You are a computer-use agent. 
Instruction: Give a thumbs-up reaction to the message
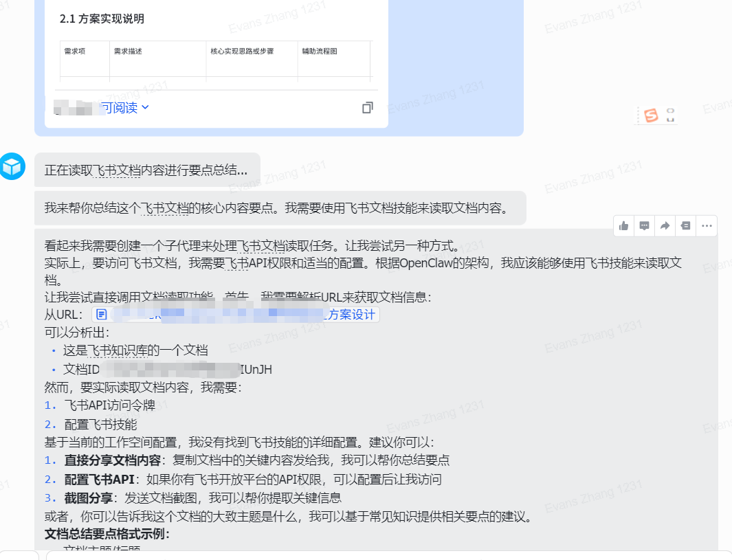(623, 226)
